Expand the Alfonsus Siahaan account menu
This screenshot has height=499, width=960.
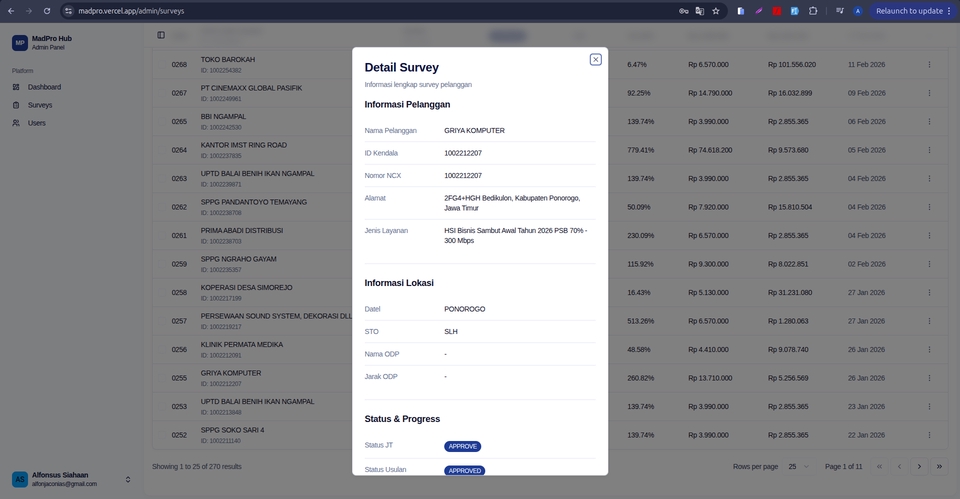pyautogui.click(x=127, y=480)
